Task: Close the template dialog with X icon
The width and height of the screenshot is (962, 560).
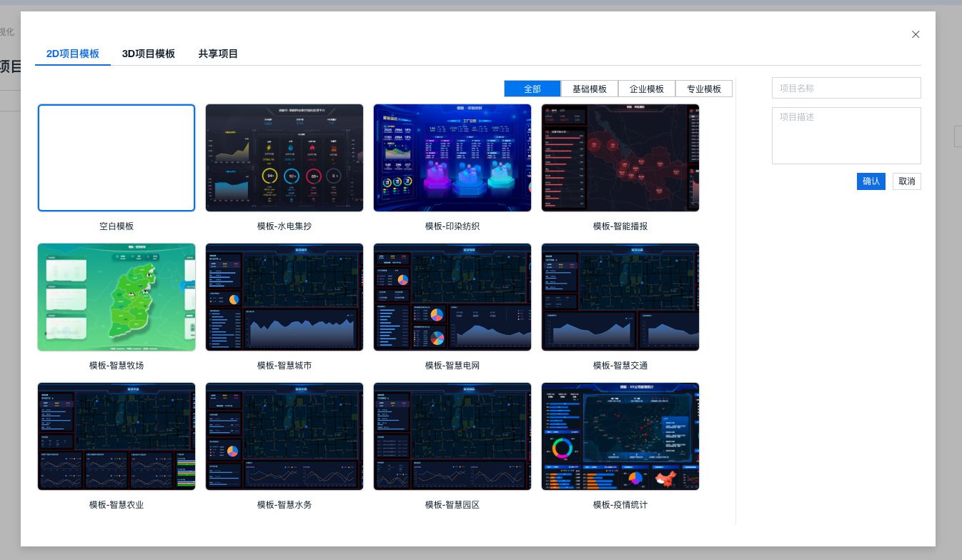Action: click(x=916, y=34)
